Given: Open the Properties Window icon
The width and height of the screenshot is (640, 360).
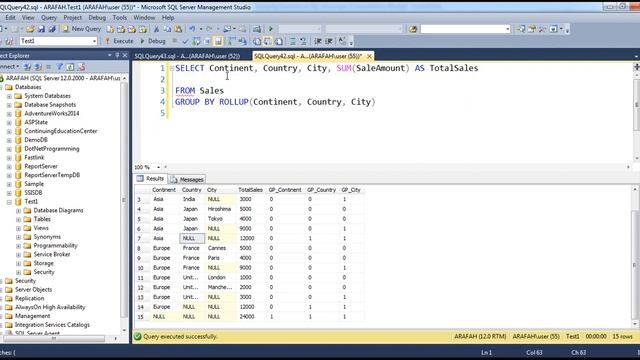Looking at the screenshot, I should coord(532,29).
